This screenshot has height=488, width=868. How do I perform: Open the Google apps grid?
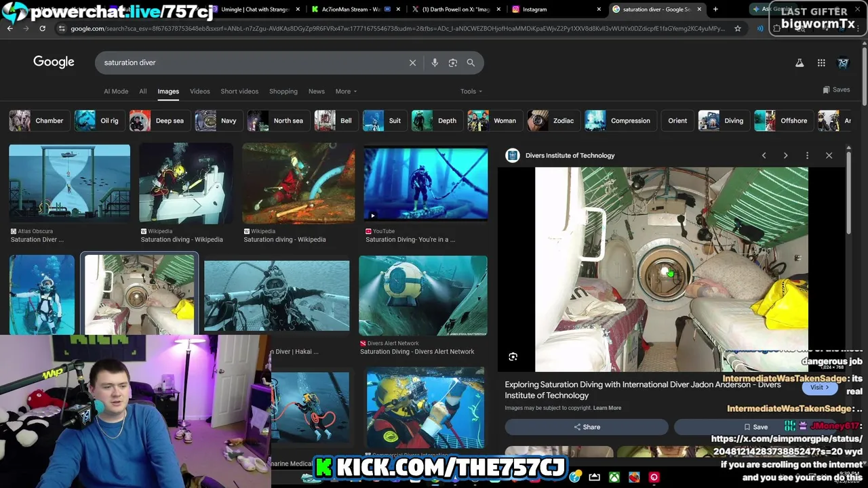(821, 62)
